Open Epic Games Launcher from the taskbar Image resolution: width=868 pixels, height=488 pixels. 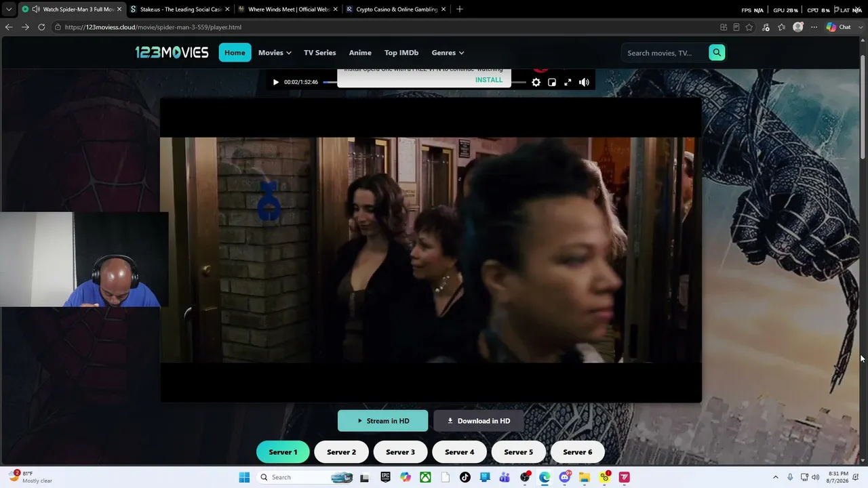385,477
